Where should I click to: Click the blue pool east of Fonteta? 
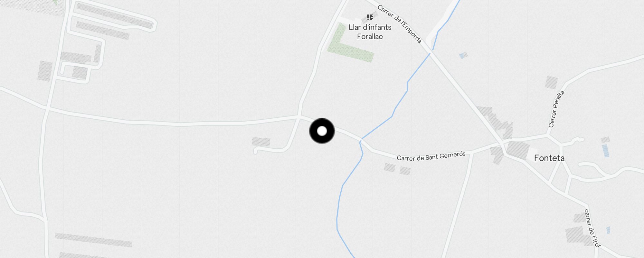606,150
